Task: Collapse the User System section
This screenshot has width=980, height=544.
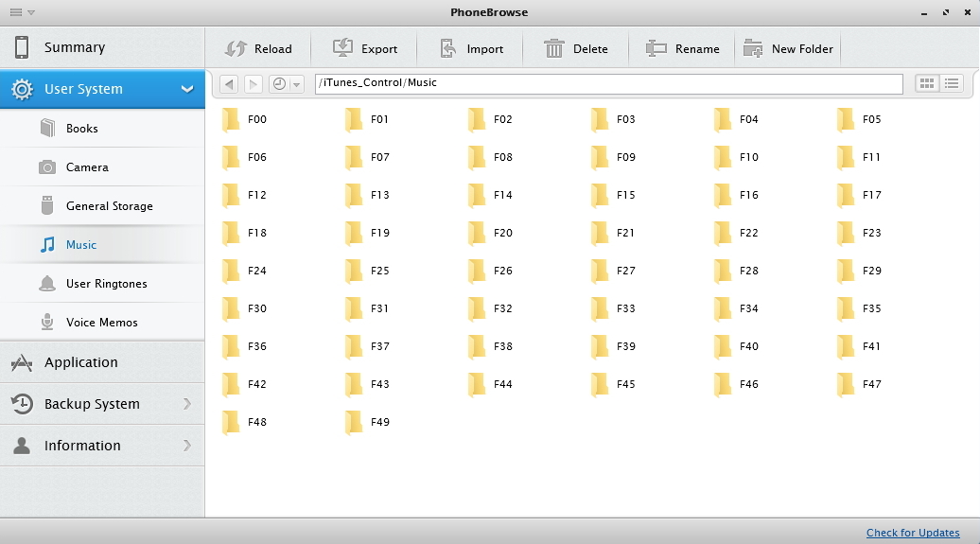Action: pos(187,89)
